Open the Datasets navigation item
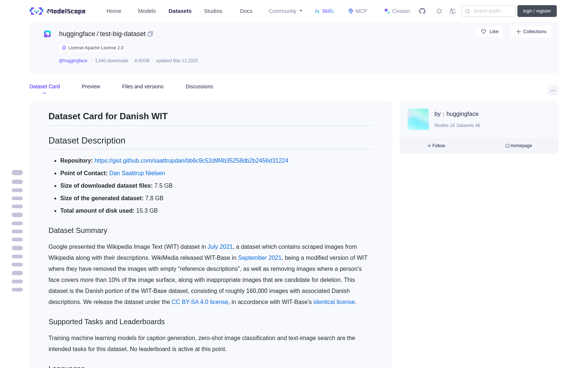This screenshot has height=368, width=588. click(x=180, y=11)
